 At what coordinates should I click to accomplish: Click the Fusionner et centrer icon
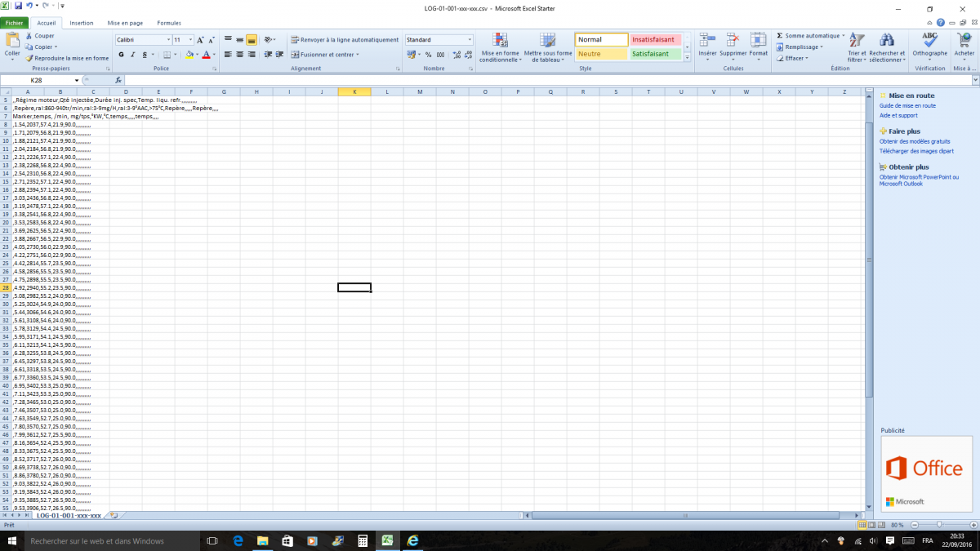click(x=296, y=55)
